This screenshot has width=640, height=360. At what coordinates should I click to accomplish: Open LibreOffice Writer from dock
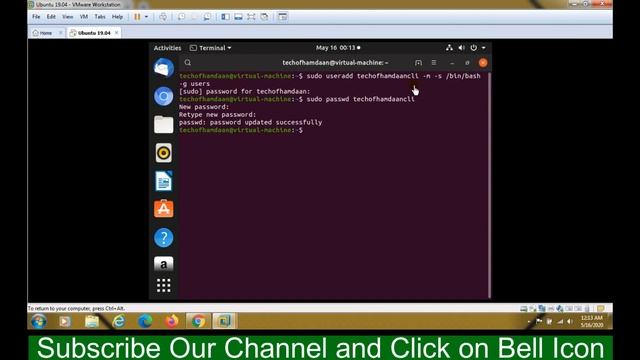[x=164, y=181]
